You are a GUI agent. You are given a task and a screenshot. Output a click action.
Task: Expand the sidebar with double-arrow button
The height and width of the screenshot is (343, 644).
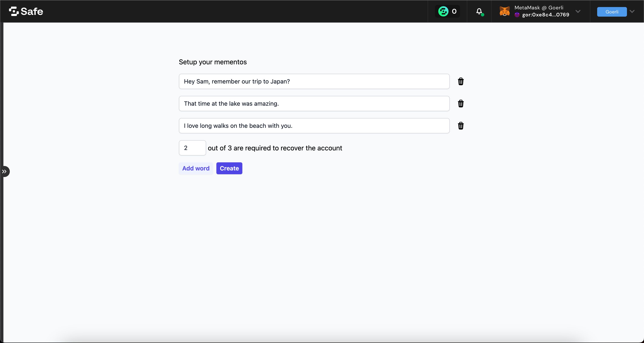coord(4,172)
